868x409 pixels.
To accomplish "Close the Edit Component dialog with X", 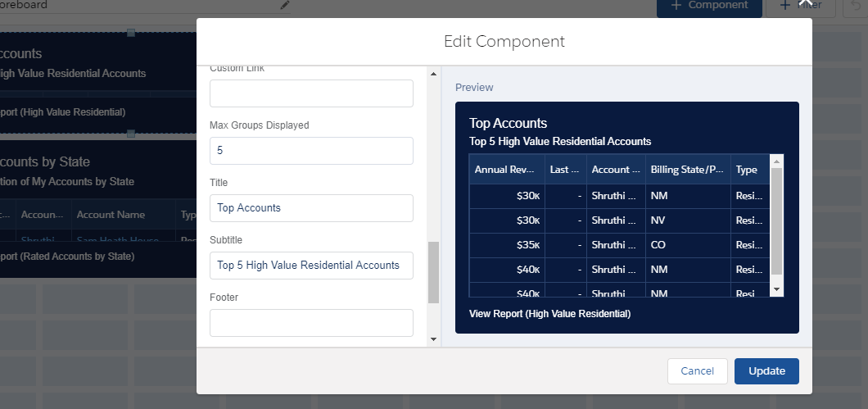I will click(x=805, y=4).
